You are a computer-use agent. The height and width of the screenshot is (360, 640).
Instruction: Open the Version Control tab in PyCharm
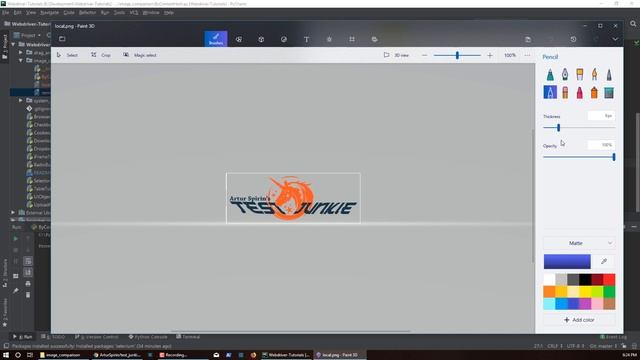click(97, 337)
